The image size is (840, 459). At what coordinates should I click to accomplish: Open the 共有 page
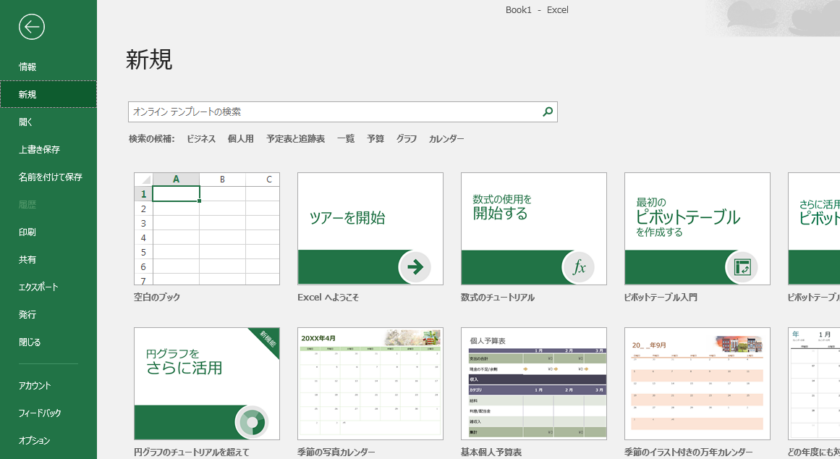tap(27, 259)
